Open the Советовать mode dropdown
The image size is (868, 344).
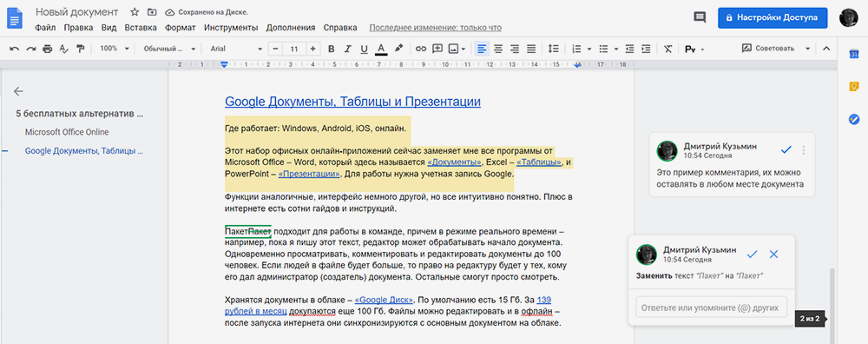[x=776, y=49]
